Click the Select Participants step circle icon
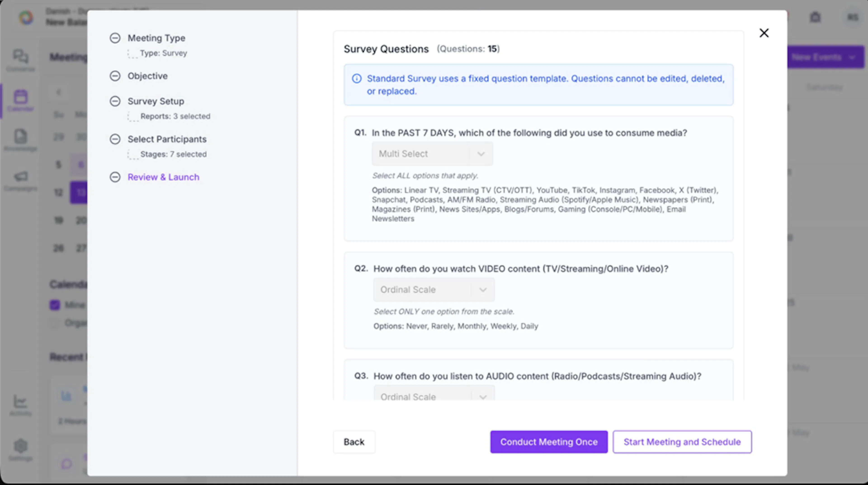The image size is (868, 485). point(115,139)
